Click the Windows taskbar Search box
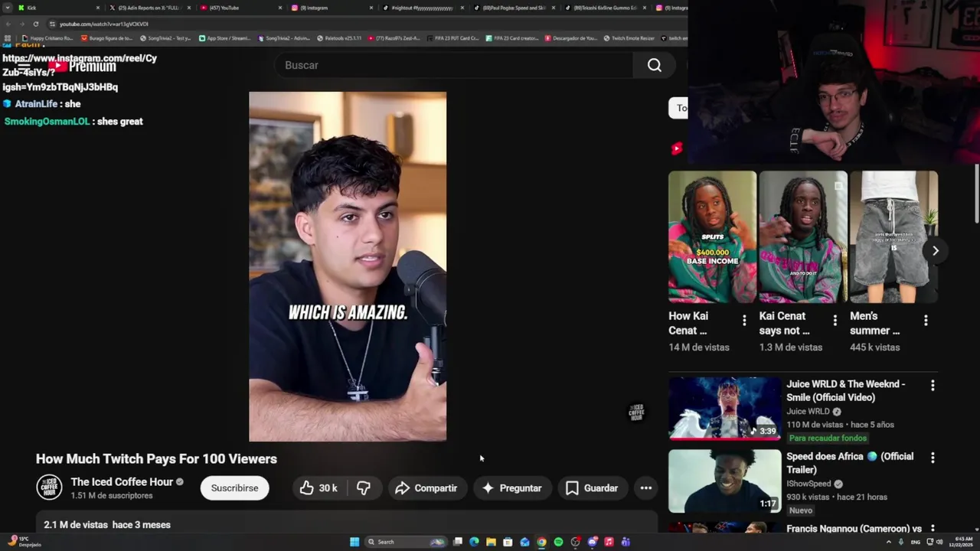 (405, 542)
